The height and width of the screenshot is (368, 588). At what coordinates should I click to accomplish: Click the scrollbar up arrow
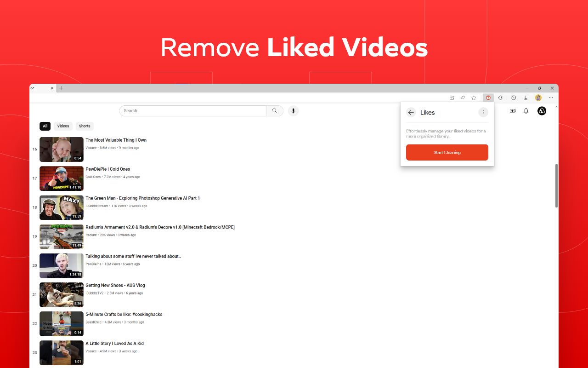[x=557, y=106]
